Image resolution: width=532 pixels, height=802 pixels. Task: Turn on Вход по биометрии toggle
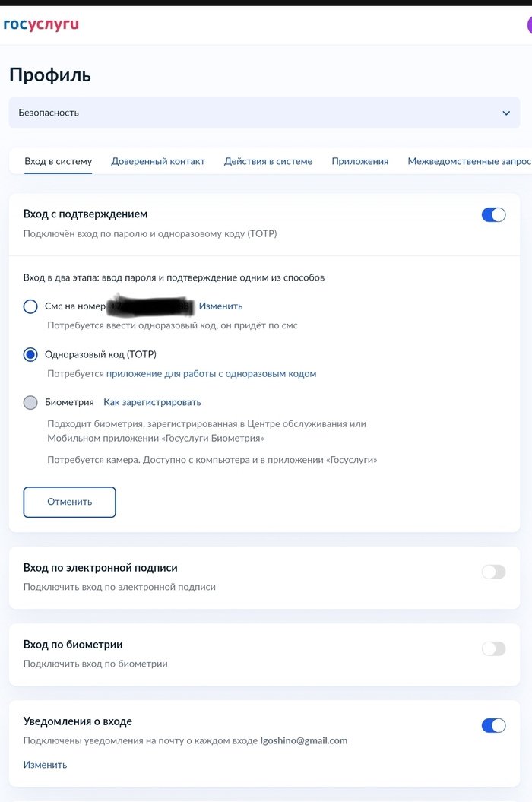[493, 648]
